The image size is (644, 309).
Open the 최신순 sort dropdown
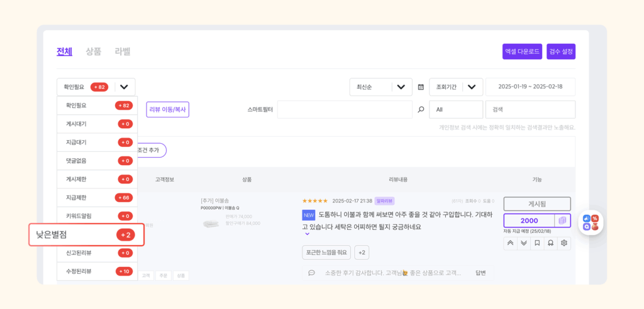tap(380, 87)
